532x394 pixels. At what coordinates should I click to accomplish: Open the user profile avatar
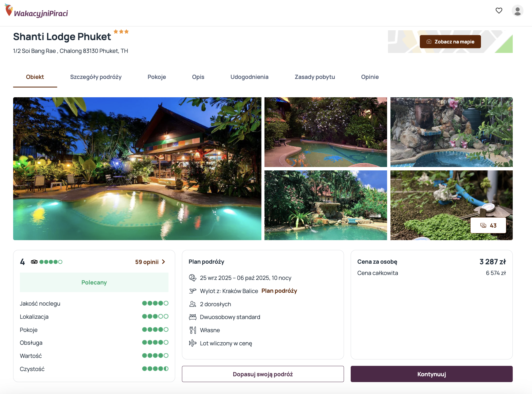pyautogui.click(x=517, y=11)
